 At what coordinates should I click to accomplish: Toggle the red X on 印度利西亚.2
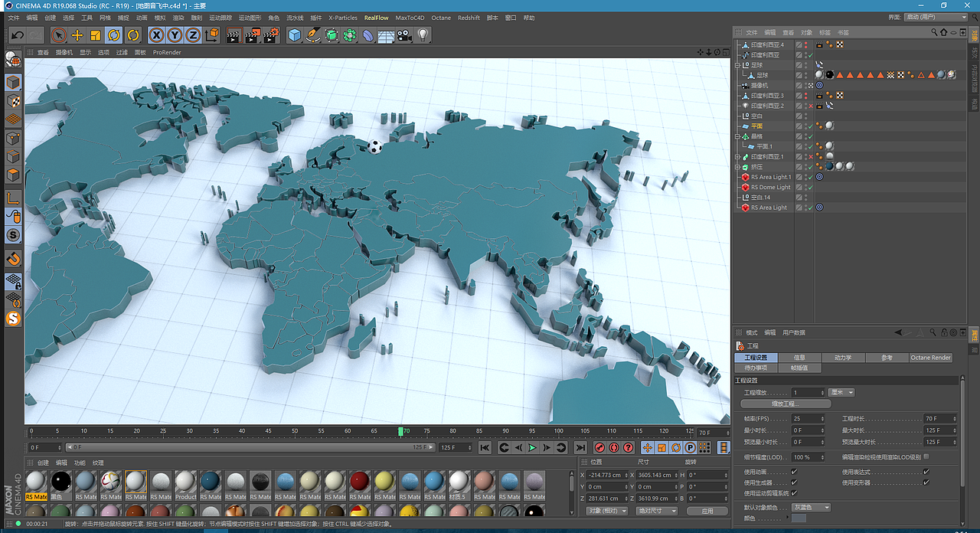tap(810, 106)
